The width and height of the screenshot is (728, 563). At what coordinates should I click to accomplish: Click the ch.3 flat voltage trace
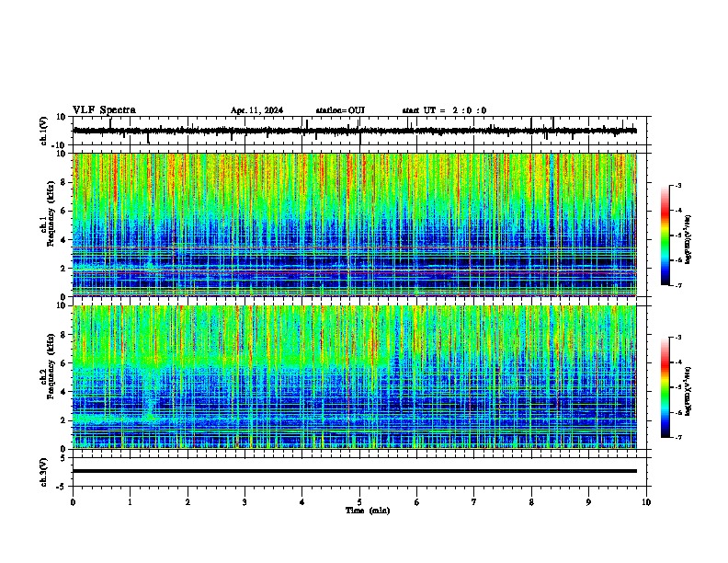click(355, 471)
